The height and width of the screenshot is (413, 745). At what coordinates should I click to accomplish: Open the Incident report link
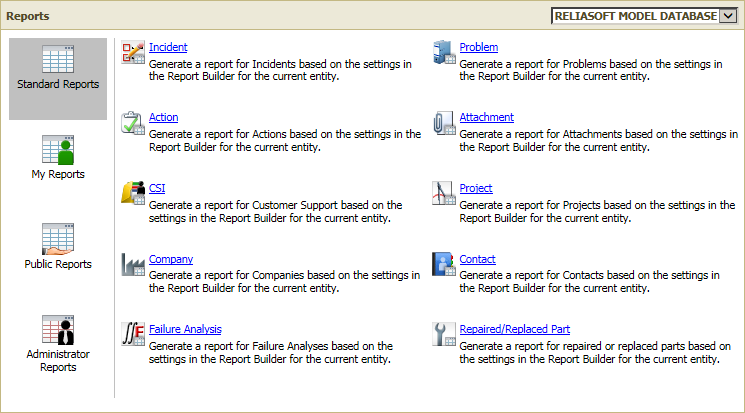(168, 47)
